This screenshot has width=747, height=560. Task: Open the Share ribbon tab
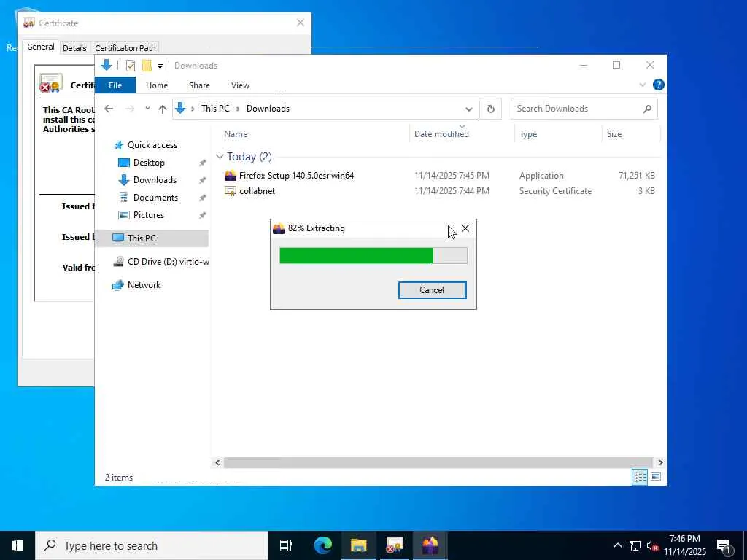click(199, 85)
